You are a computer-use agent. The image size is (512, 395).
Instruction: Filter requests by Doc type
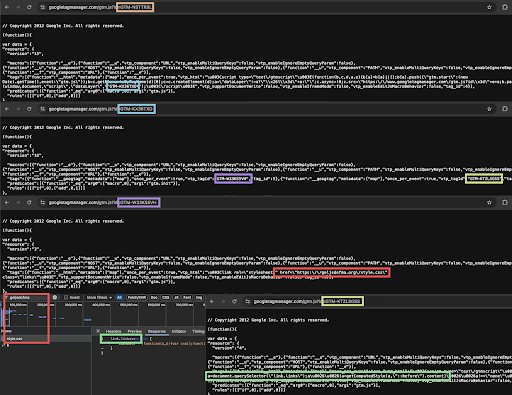(154, 297)
